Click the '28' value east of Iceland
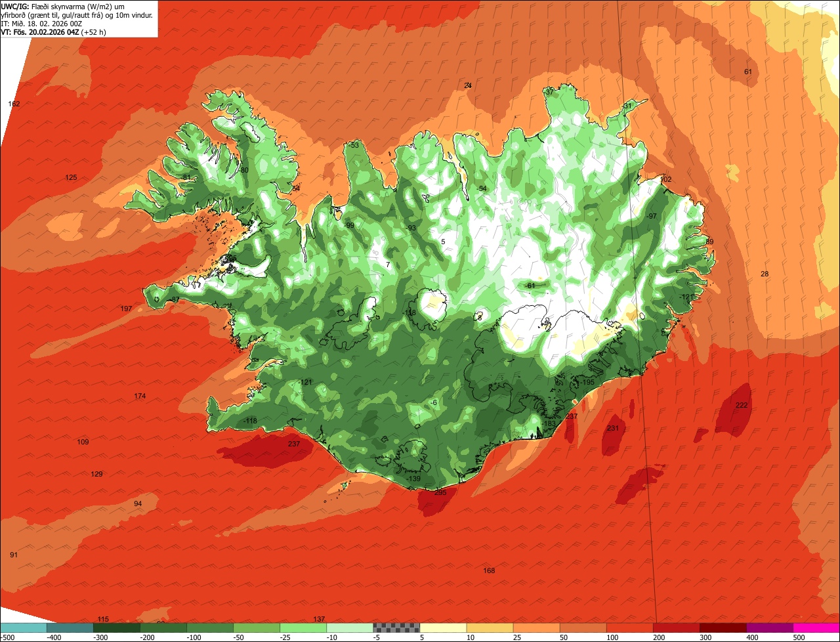The width and height of the screenshot is (840, 642). [x=765, y=274]
